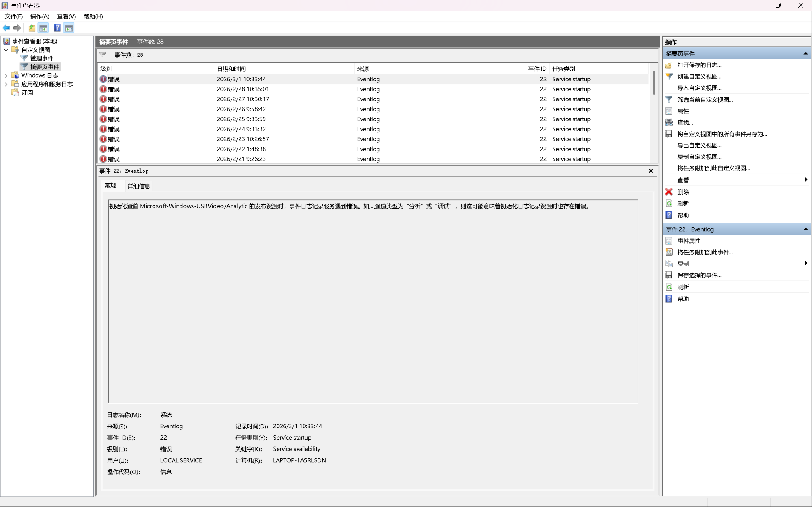
Task: Click 打开保存的日志 folder icon
Action: [x=669, y=65]
